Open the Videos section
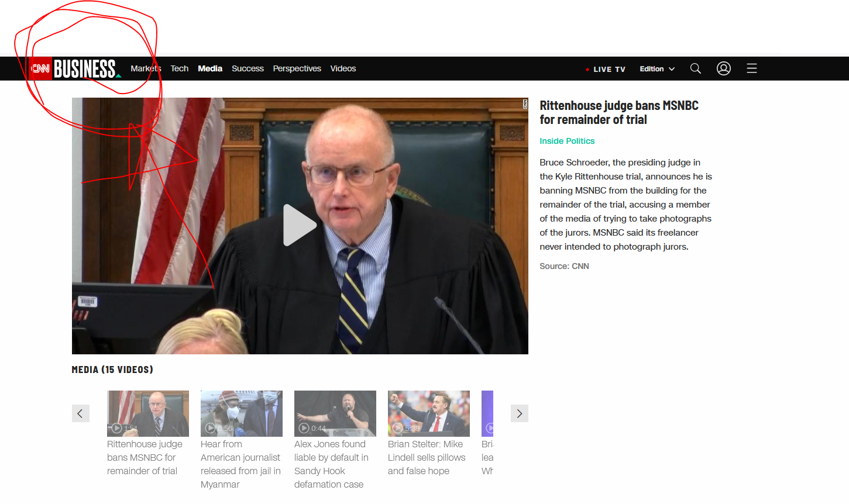The height and width of the screenshot is (504, 849). point(343,68)
